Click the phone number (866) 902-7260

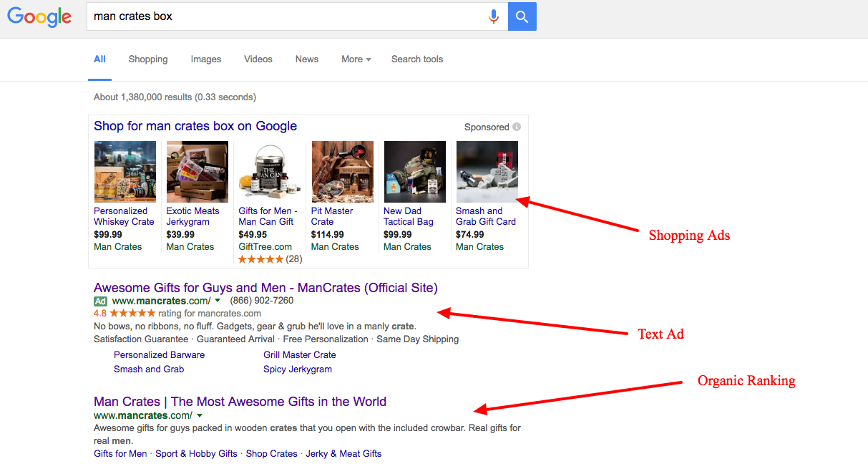pyautogui.click(x=262, y=301)
